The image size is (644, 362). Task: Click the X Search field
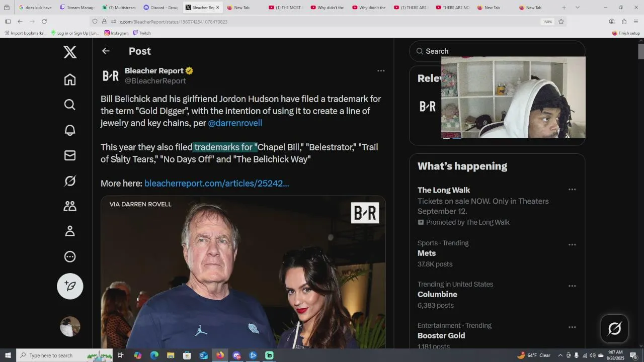coord(497,51)
